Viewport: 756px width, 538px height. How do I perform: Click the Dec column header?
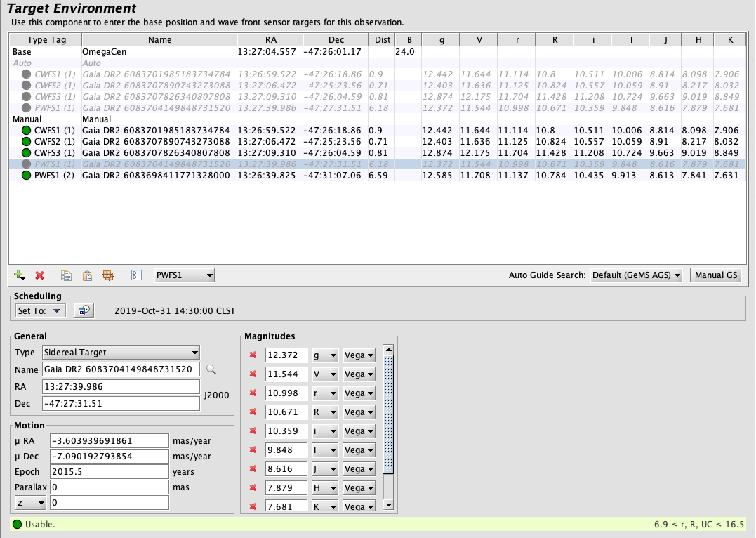click(x=336, y=40)
